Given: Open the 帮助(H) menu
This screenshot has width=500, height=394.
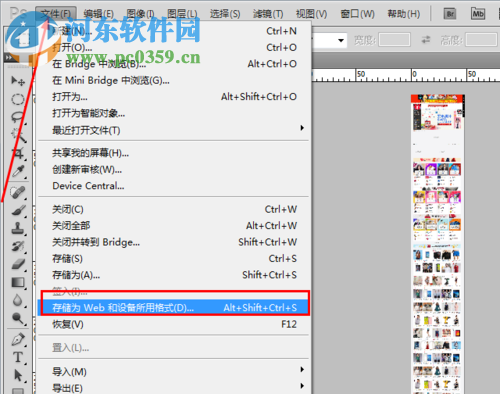Looking at the screenshot, I should coord(404,14).
